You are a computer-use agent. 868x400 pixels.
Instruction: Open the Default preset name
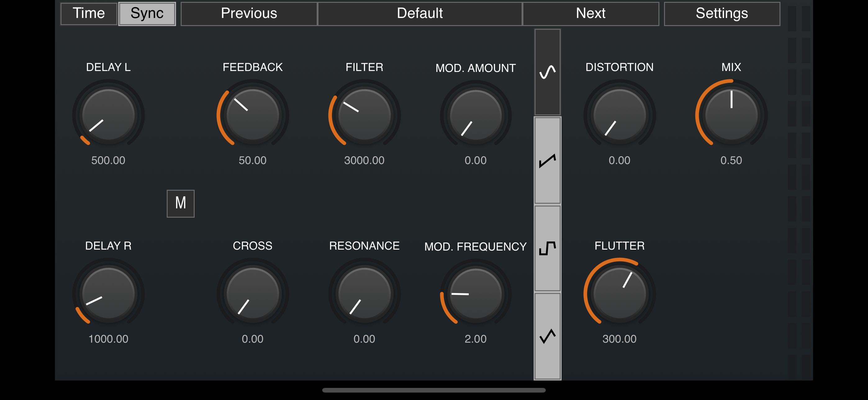[420, 13]
